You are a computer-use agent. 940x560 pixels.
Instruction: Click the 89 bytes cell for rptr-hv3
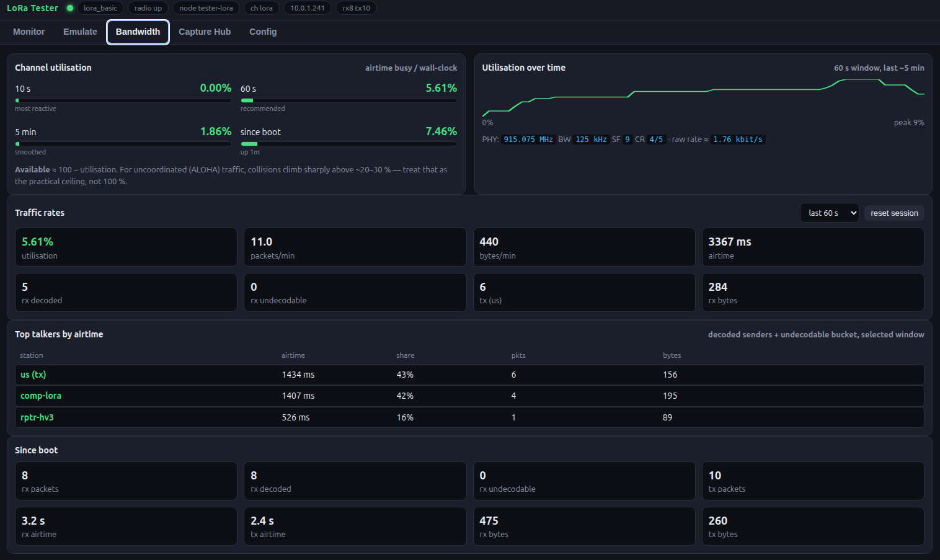click(667, 417)
